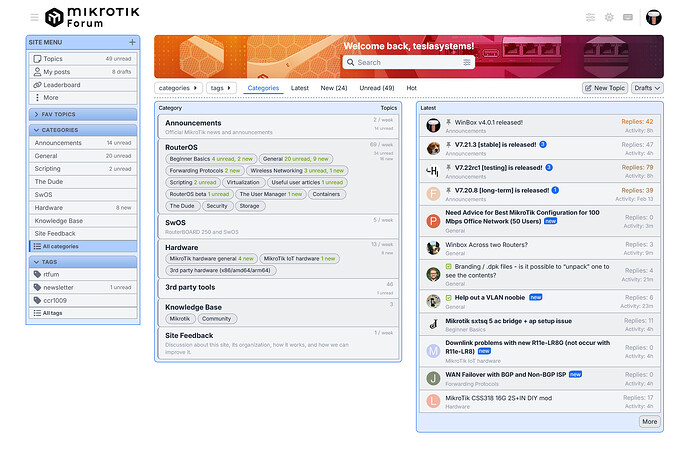Switch to the Hot tab
The height and width of the screenshot is (476, 690).
pyautogui.click(x=411, y=88)
